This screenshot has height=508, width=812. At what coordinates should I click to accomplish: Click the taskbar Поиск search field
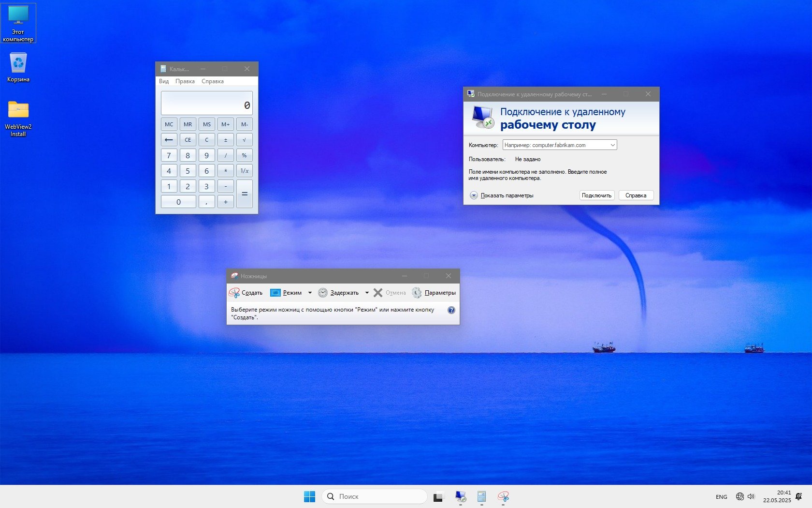pyautogui.click(x=375, y=496)
